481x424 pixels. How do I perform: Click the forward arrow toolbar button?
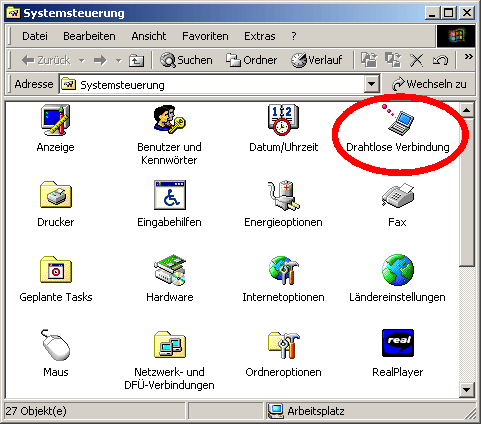(100, 60)
